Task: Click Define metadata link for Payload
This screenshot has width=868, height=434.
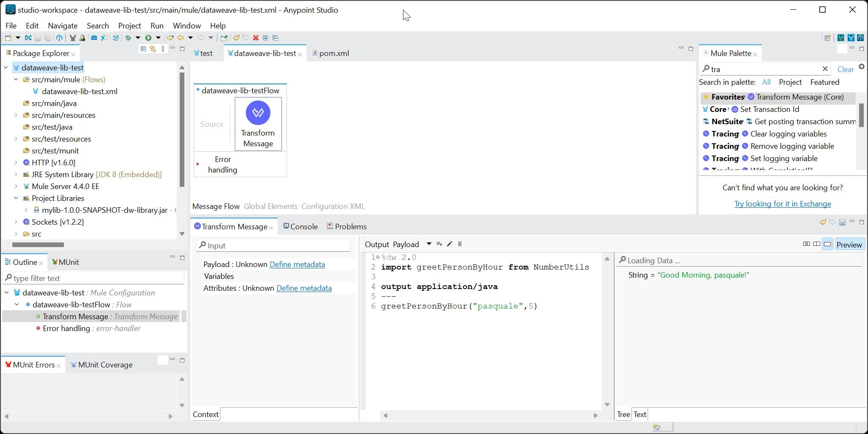Action: coord(297,264)
